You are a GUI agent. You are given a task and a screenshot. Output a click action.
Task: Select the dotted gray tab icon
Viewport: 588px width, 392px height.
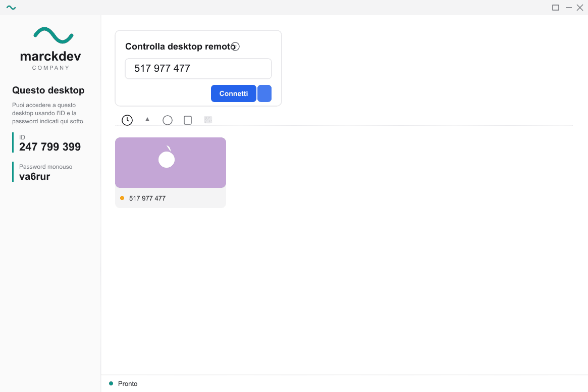coord(208,120)
